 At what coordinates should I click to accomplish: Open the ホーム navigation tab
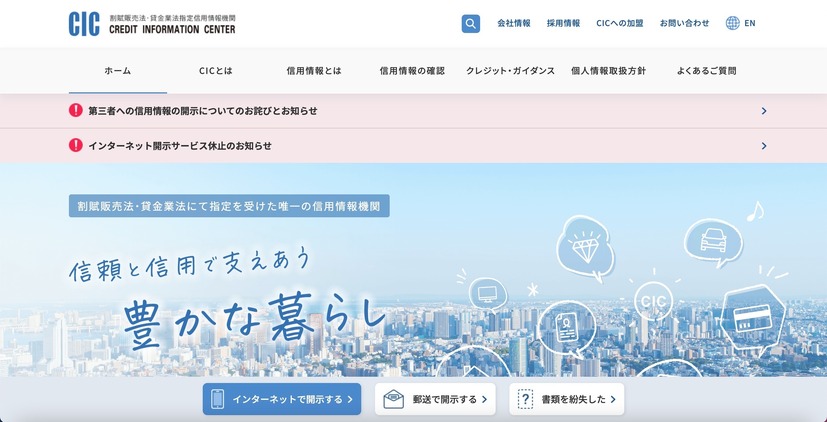click(117, 71)
